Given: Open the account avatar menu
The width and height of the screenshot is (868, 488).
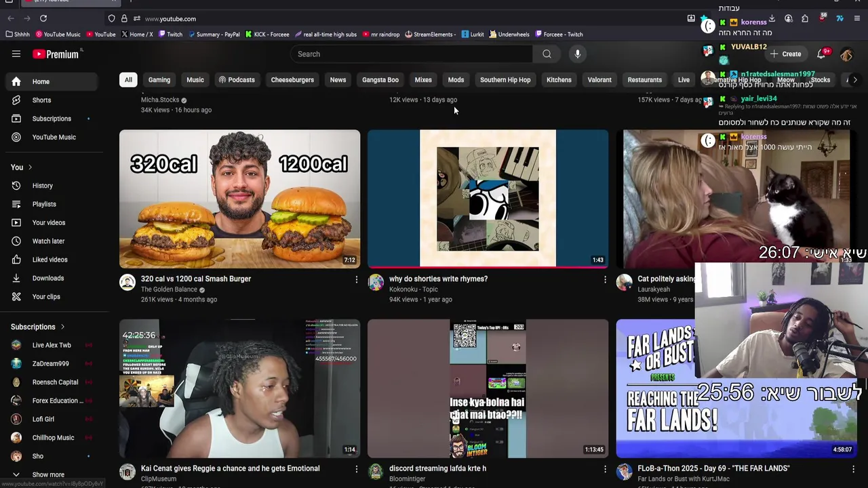Looking at the screenshot, I should pos(846,54).
